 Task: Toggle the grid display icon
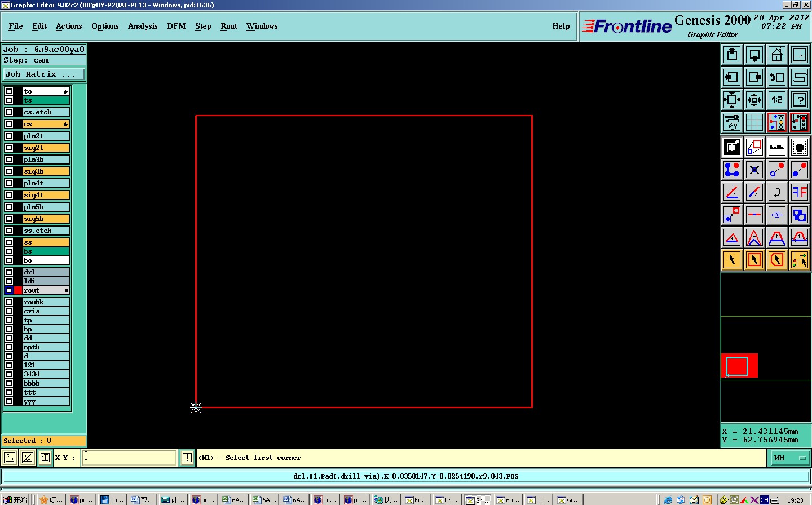(754, 122)
